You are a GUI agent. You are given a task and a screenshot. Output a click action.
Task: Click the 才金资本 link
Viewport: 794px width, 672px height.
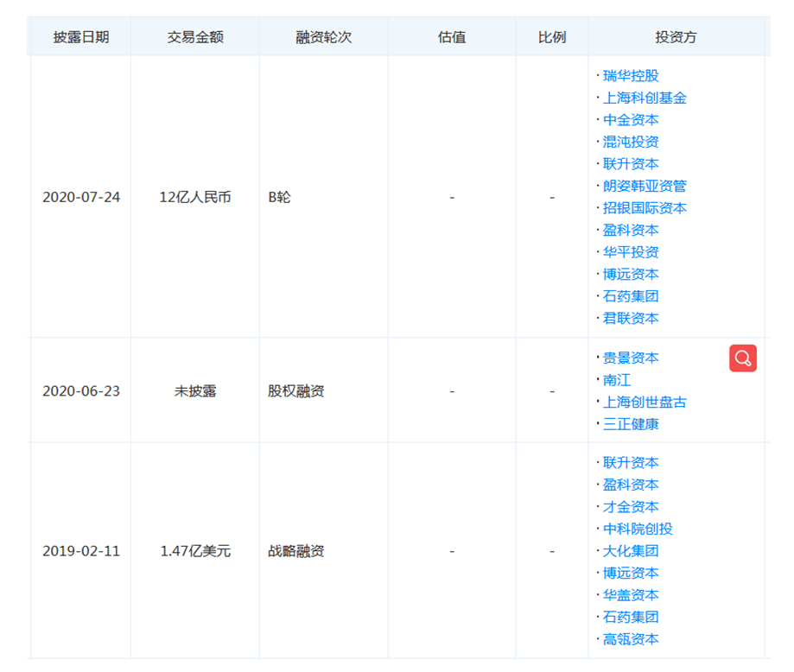[631, 507]
